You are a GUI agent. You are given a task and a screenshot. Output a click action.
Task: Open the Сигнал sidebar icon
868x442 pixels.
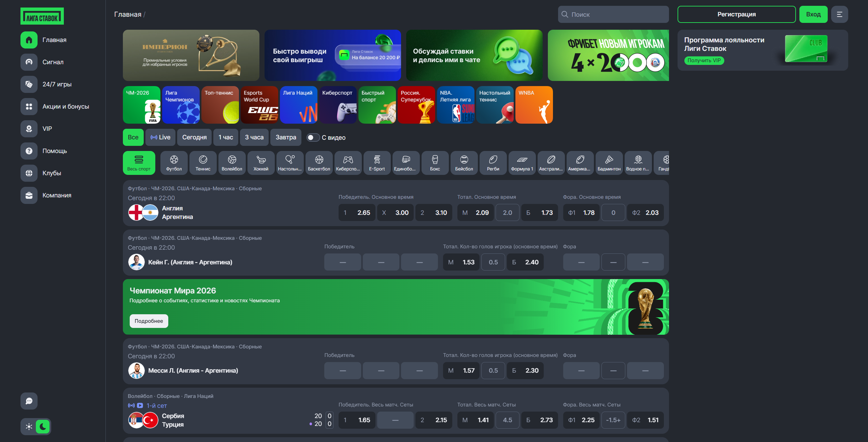click(x=29, y=62)
